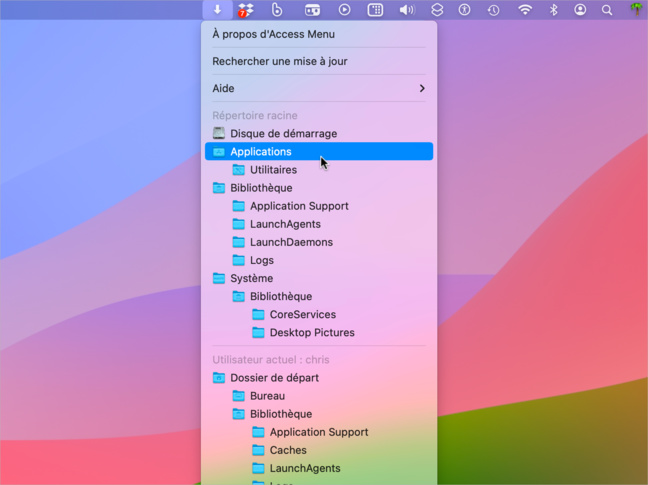
Task: Open the Logs folder below LaunchDaemons
Action: (x=319, y=260)
